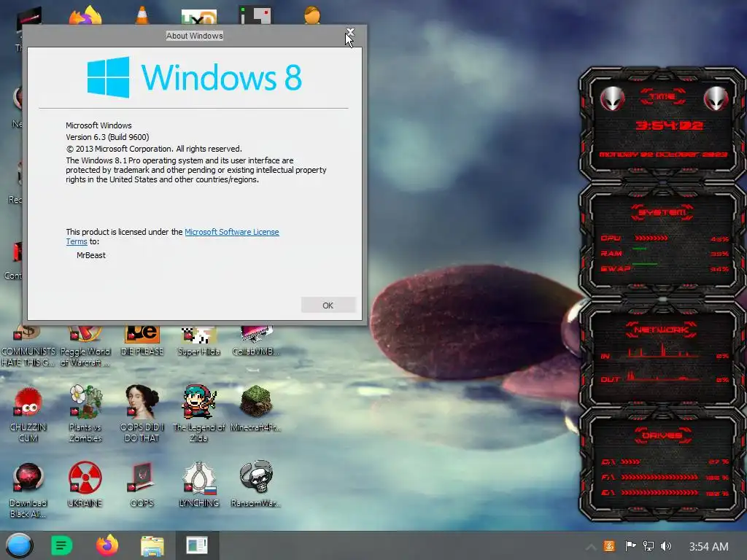The image size is (747, 560).
Task: Open the Minecraft4Fr... grass block icon
Action: click(256, 408)
